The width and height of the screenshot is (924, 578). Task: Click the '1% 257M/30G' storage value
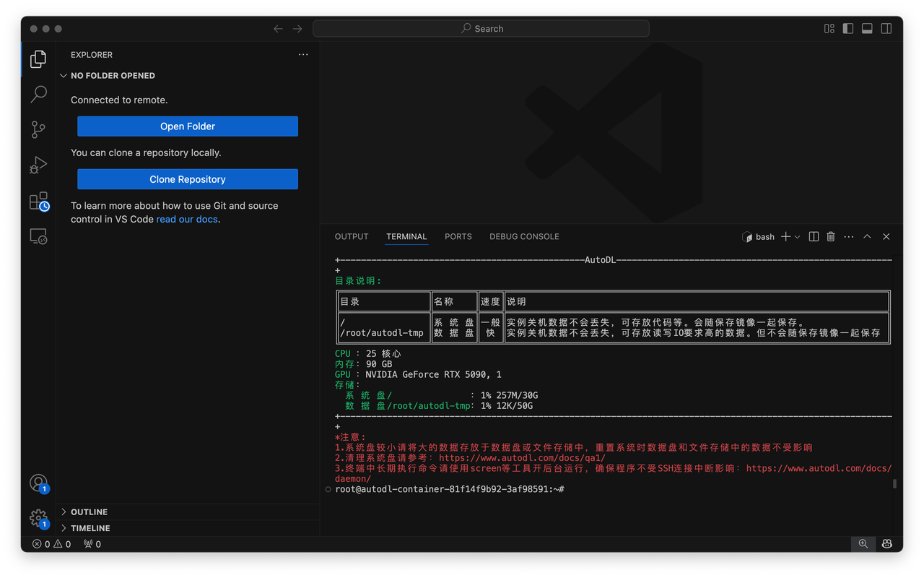[x=509, y=395]
